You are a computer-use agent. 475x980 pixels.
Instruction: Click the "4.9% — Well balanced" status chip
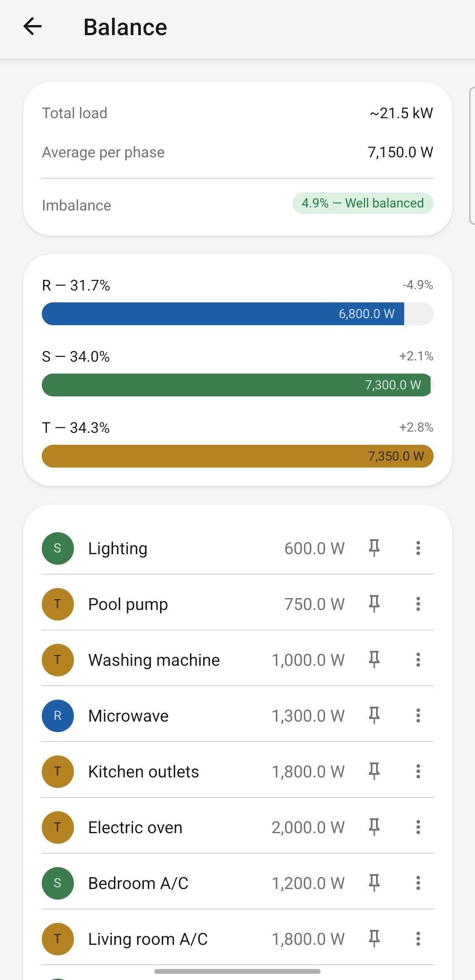363,203
